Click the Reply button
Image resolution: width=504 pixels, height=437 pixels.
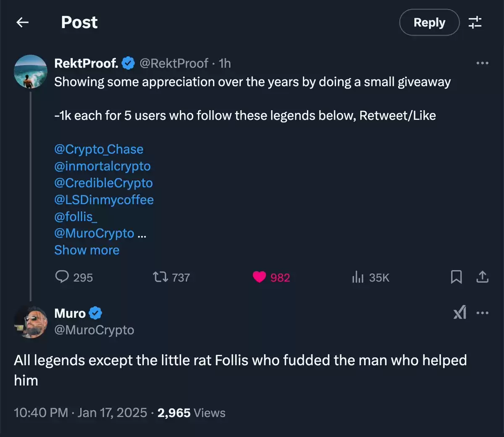pyautogui.click(x=429, y=22)
